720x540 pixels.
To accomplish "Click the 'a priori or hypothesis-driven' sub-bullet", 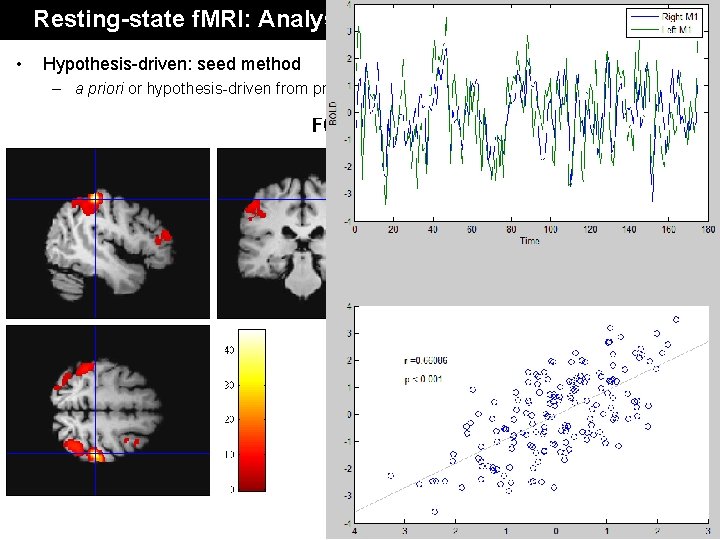I will click(x=201, y=88).
